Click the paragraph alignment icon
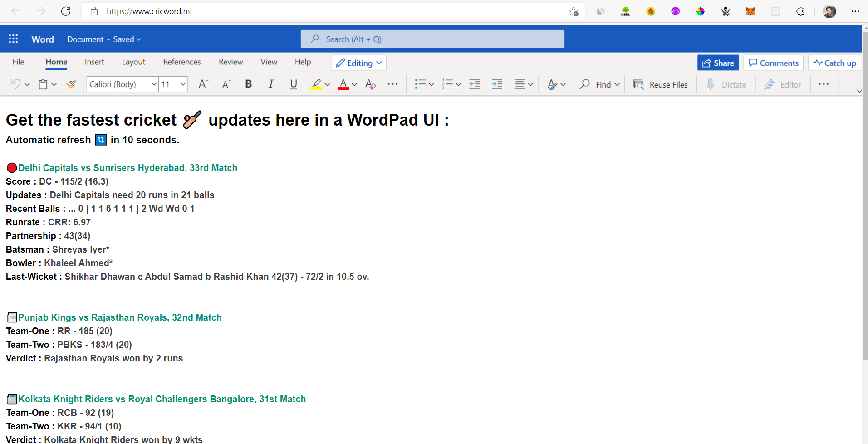Screen dimensions: 868x444 (x=520, y=84)
